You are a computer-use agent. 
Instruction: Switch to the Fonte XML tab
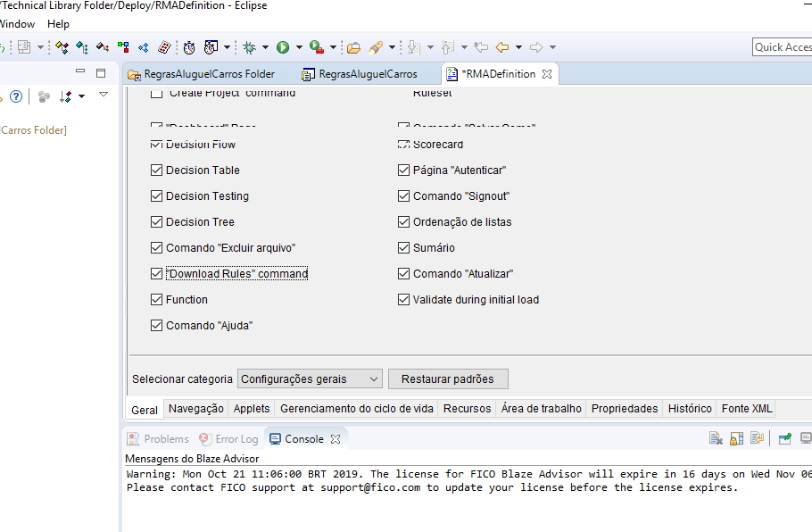[746, 408]
